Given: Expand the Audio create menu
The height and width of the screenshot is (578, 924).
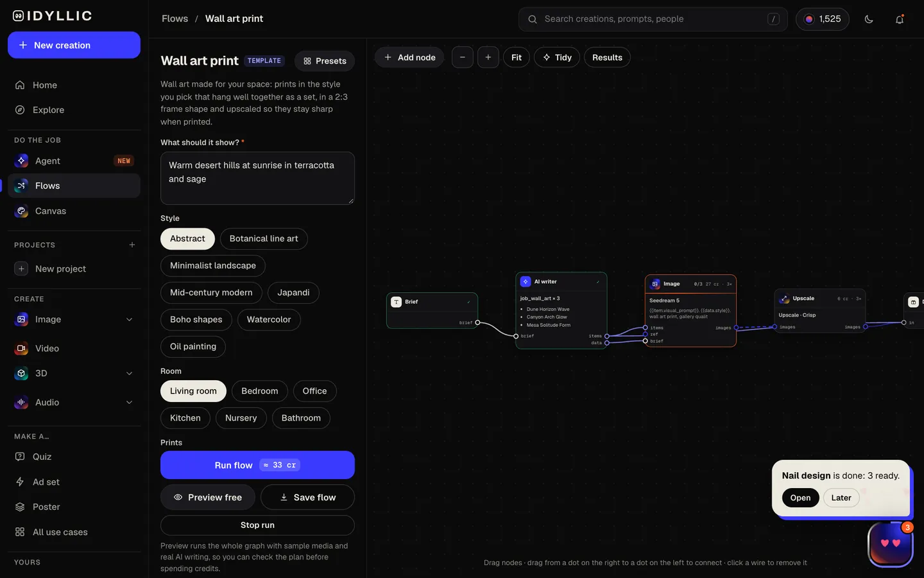Looking at the screenshot, I should tap(129, 402).
